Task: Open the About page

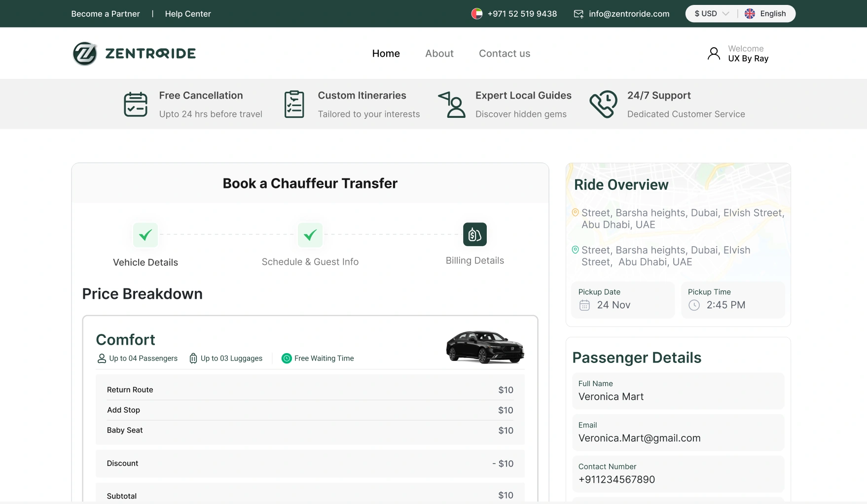Action: [439, 53]
